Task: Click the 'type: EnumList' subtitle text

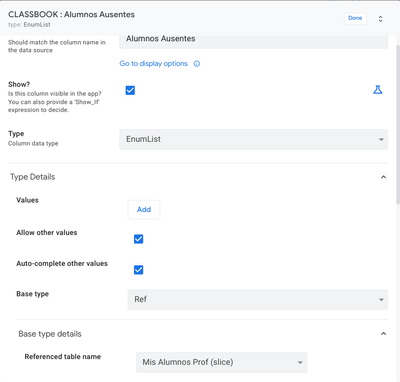Action: click(29, 25)
